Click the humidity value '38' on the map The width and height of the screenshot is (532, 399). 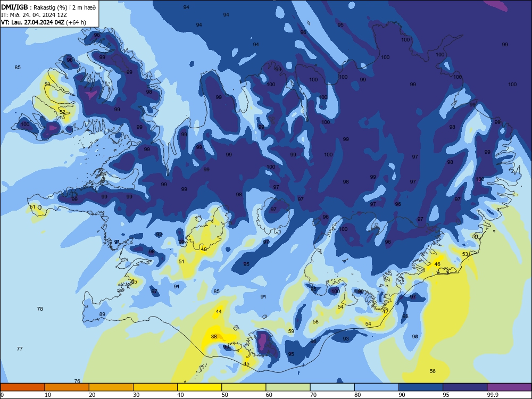(x=214, y=337)
